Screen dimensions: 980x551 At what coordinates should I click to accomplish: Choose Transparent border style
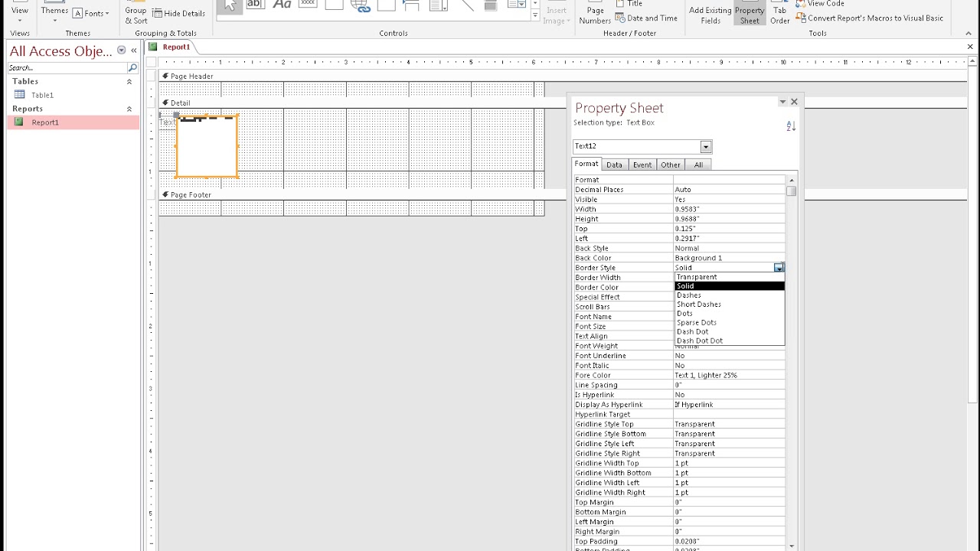(730, 277)
